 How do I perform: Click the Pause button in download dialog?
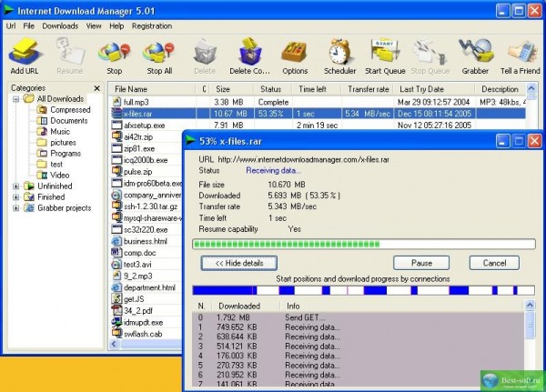[420, 263]
